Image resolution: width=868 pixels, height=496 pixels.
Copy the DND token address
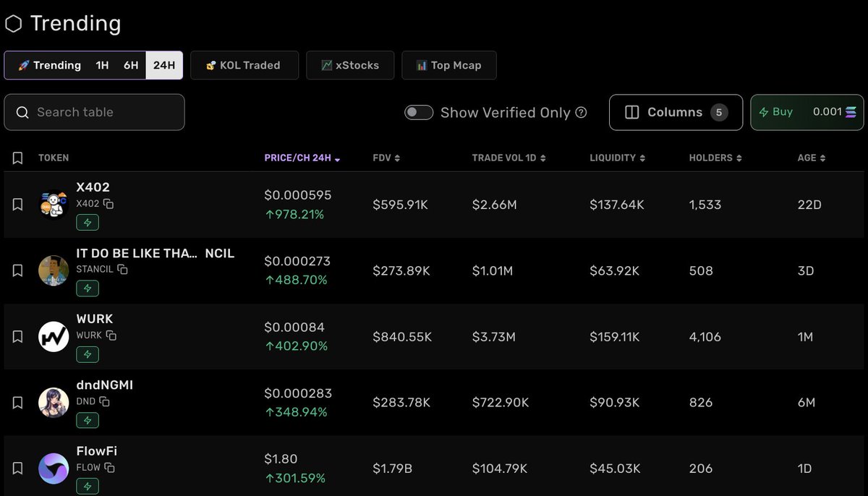pyautogui.click(x=104, y=401)
